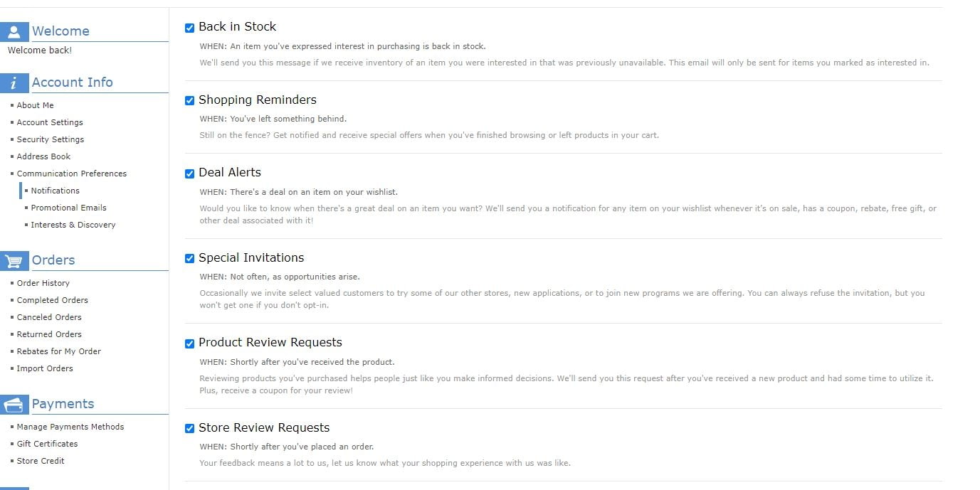Disable Store Review Requests

point(189,428)
